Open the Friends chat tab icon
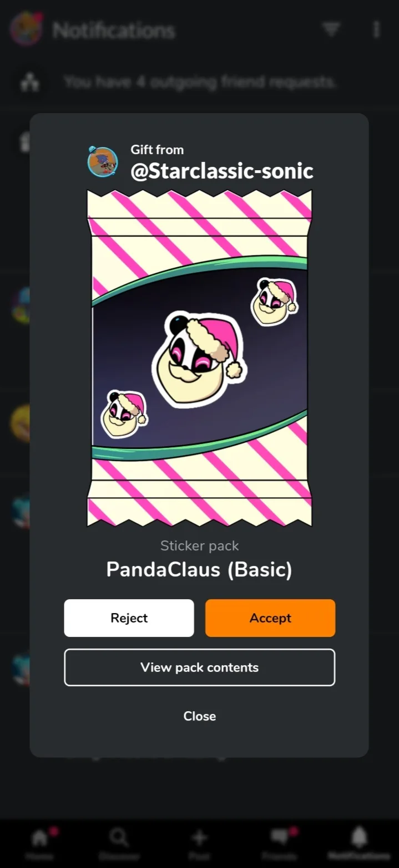This screenshot has height=868, width=399. (279, 843)
